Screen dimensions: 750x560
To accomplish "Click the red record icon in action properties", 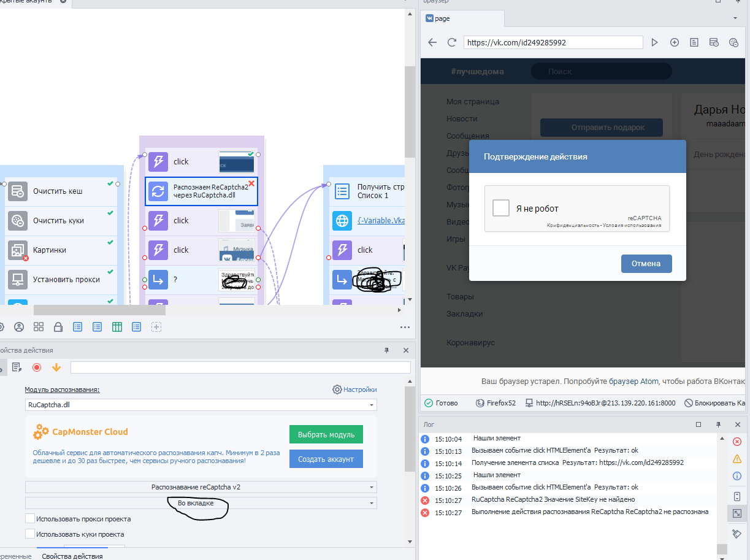I will coord(37,367).
